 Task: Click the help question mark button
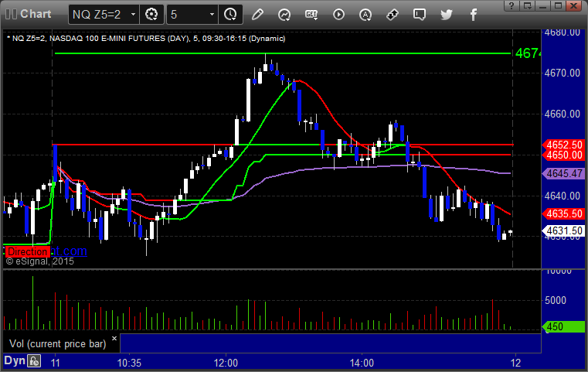[512, 5]
